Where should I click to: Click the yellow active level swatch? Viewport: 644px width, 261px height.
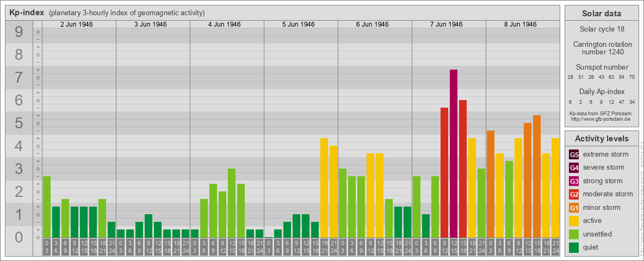[574, 221]
